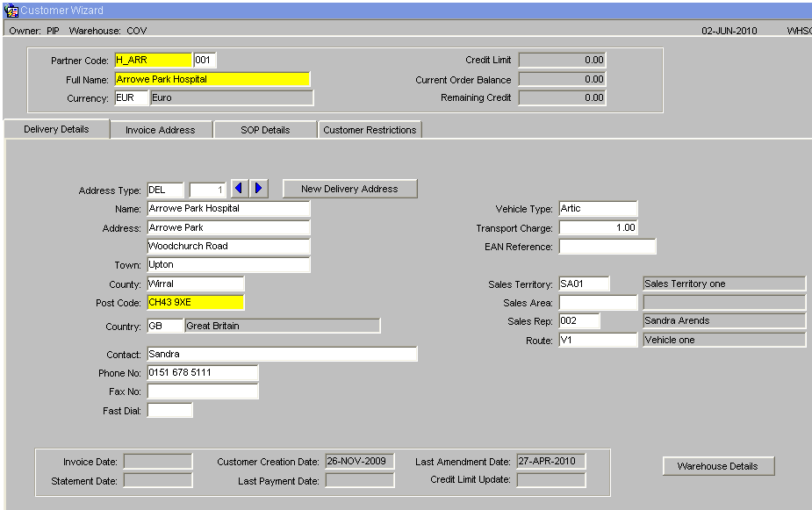Click the Warehouse: COV header text
Screen dimensions: 812x510
(x=108, y=31)
